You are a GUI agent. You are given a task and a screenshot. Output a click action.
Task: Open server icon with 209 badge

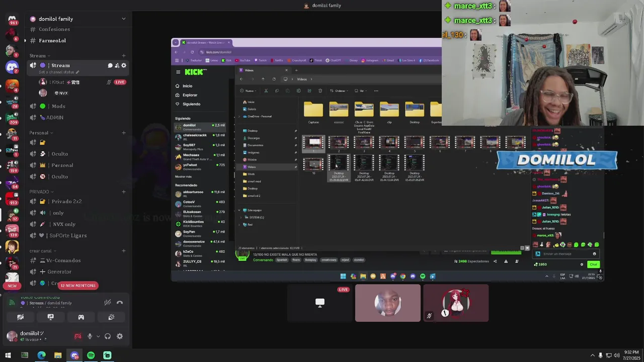(x=12, y=118)
